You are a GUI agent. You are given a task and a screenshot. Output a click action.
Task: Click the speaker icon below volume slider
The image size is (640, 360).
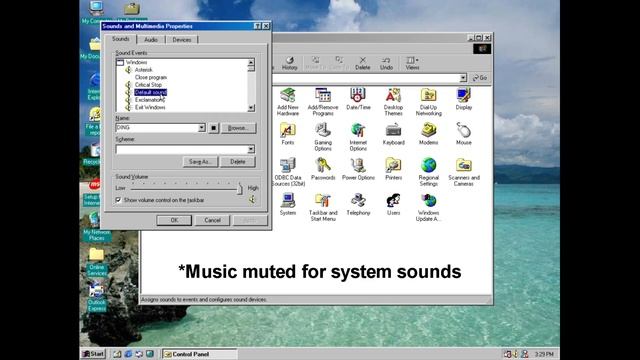coord(252,200)
